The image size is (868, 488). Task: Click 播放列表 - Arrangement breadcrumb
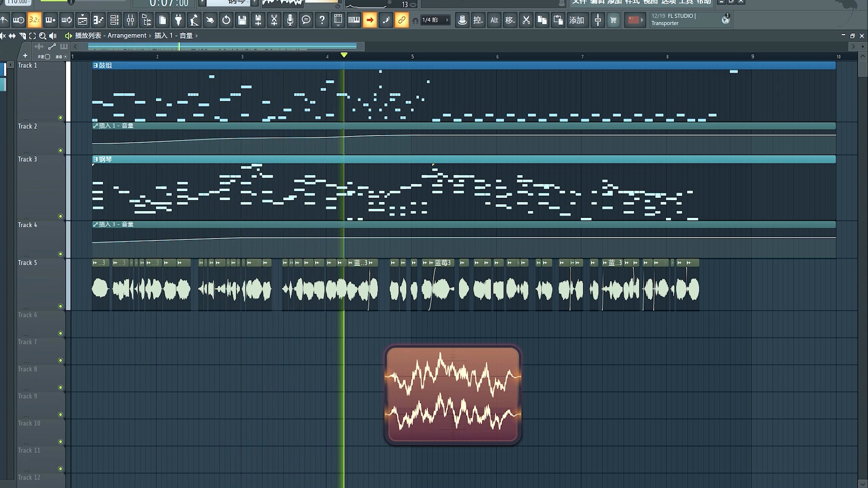111,35
